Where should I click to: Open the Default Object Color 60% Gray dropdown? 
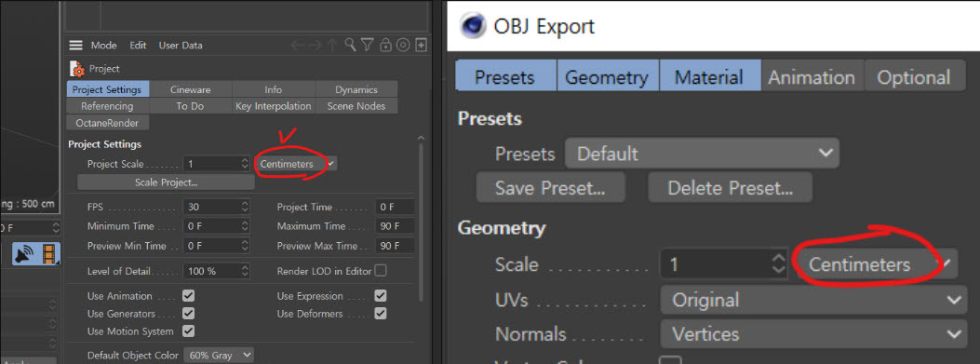coord(219,356)
